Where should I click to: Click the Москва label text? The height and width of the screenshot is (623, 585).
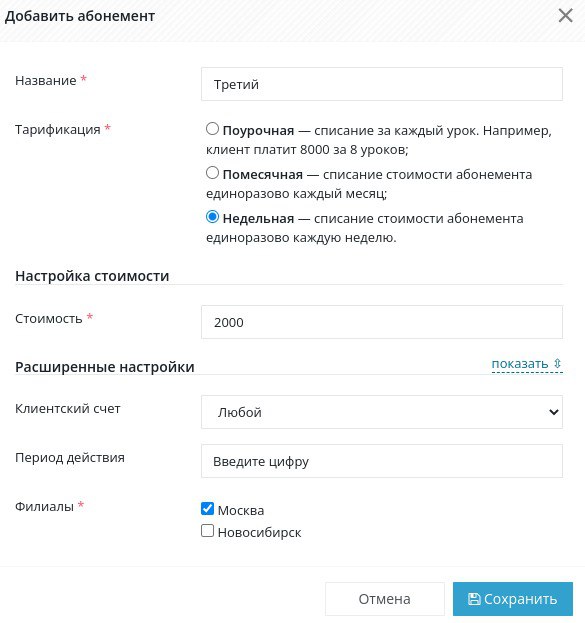[241, 510]
